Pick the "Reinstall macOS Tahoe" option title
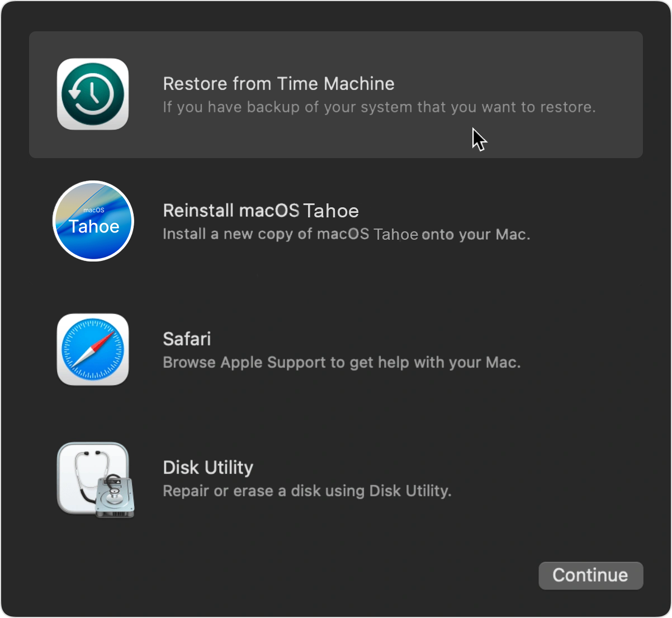672x618 pixels. [261, 211]
